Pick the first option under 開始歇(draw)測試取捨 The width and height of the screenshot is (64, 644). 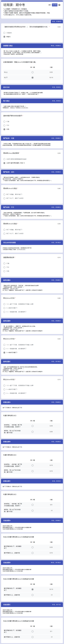(x=4, y=159)
